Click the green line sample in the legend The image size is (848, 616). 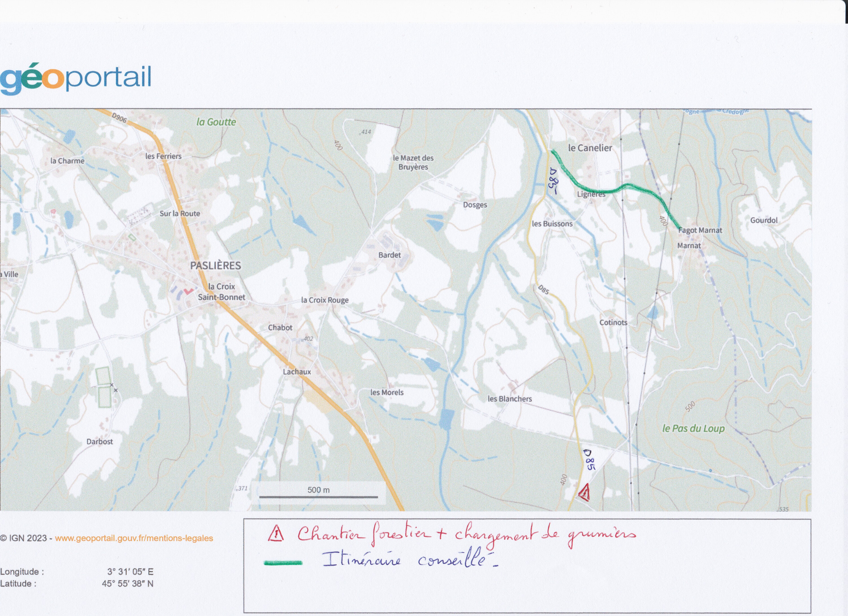point(283,563)
